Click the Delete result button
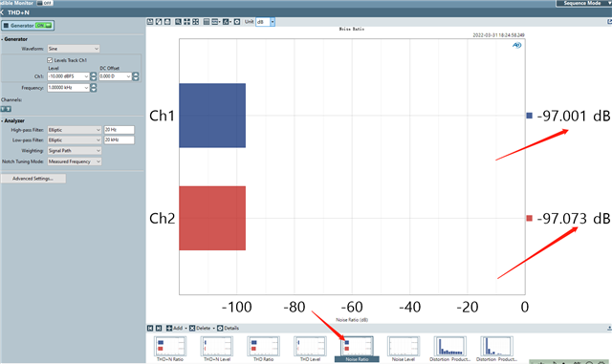This screenshot has height=364, width=612. pyautogui.click(x=200, y=328)
